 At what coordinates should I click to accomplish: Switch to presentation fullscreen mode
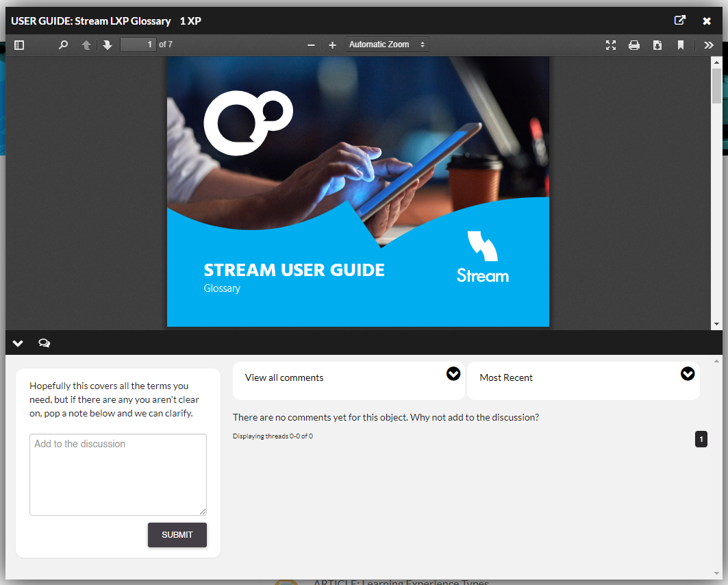611,45
